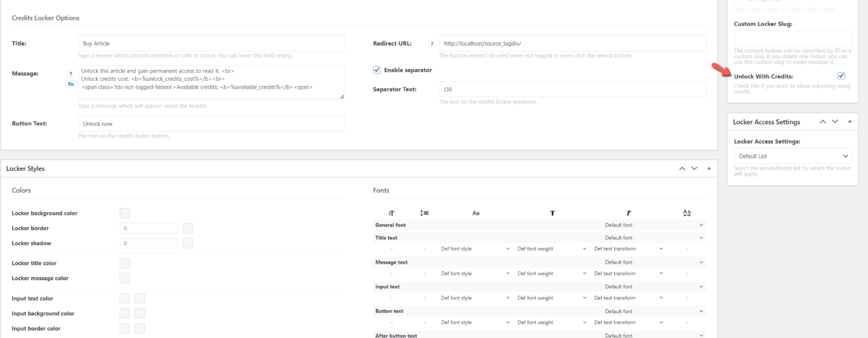
Task: Open the Locker Access Settings Default List dropdown
Action: 792,156
